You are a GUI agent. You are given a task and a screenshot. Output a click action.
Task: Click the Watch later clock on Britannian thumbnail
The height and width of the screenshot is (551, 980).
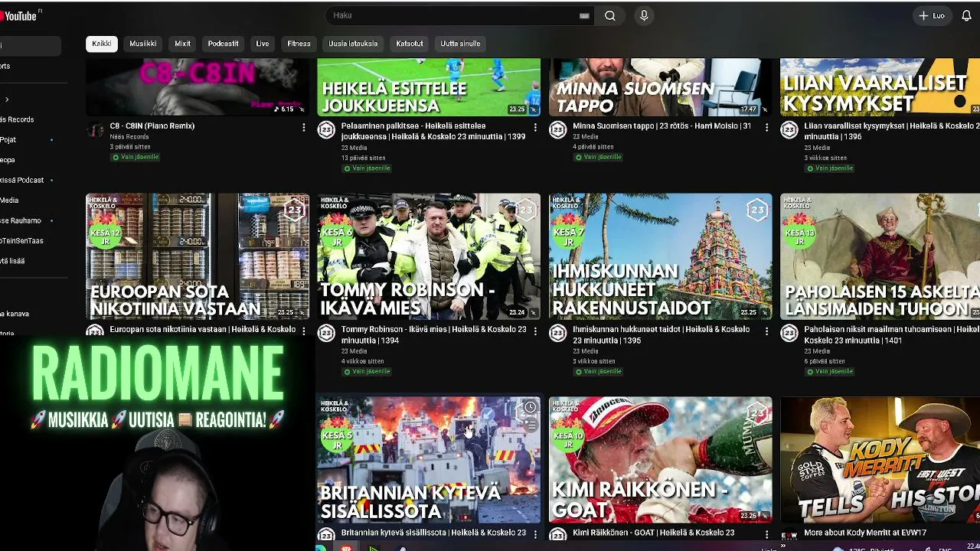(530, 408)
